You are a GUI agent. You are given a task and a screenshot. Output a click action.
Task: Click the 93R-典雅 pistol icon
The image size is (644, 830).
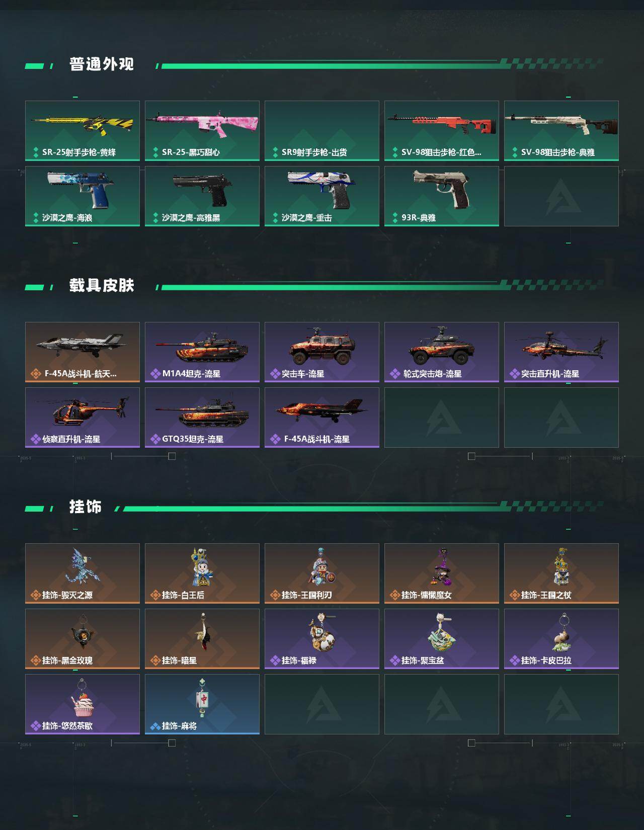(x=442, y=196)
